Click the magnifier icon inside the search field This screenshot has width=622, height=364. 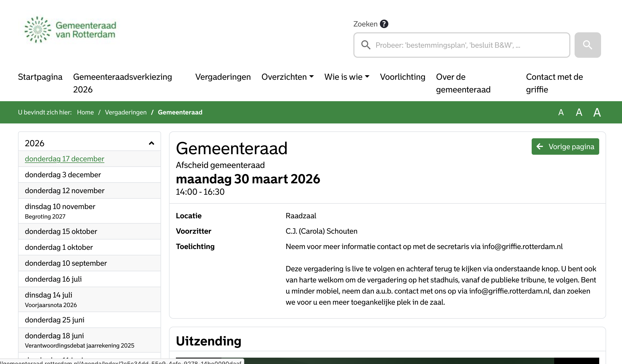click(366, 45)
